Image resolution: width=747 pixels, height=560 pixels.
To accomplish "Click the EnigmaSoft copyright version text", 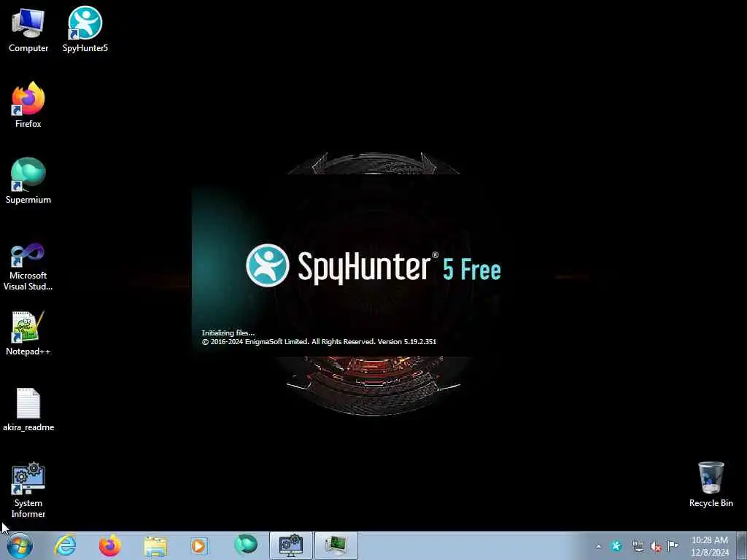I will tap(319, 342).
